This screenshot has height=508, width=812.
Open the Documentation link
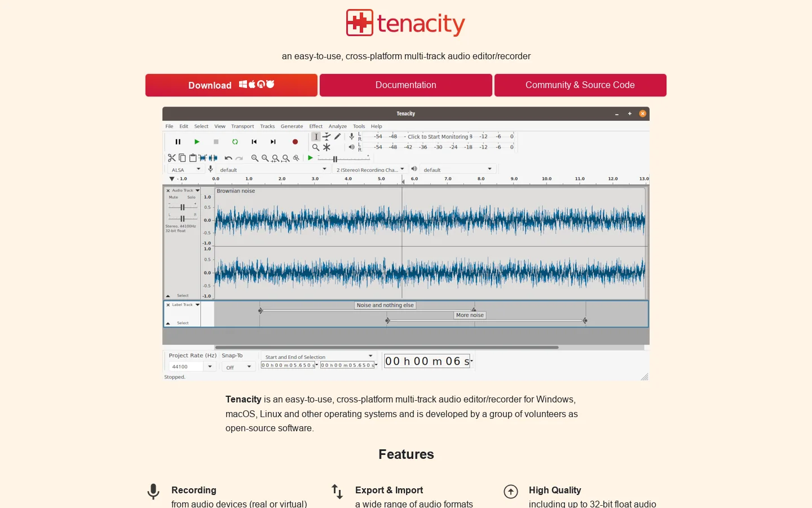(x=406, y=85)
